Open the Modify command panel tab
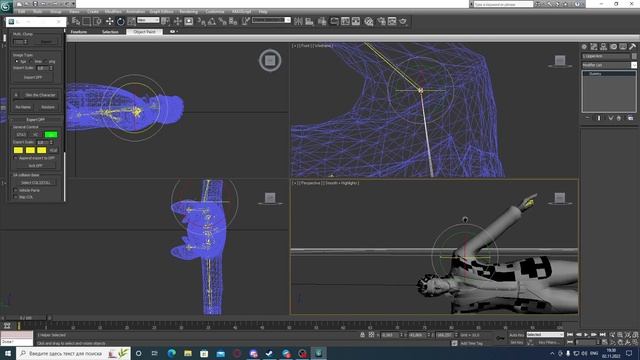The image size is (640, 360). (594, 47)
